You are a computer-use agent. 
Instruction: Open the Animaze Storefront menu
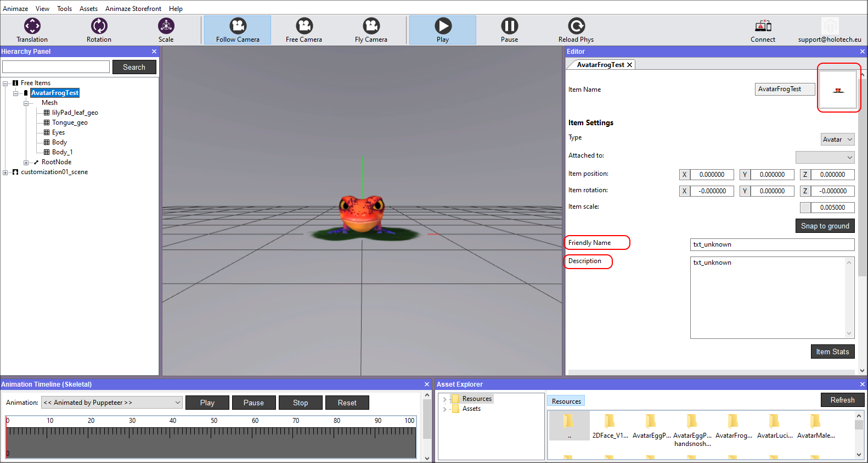pyautogui.click(x=133, y=9)
